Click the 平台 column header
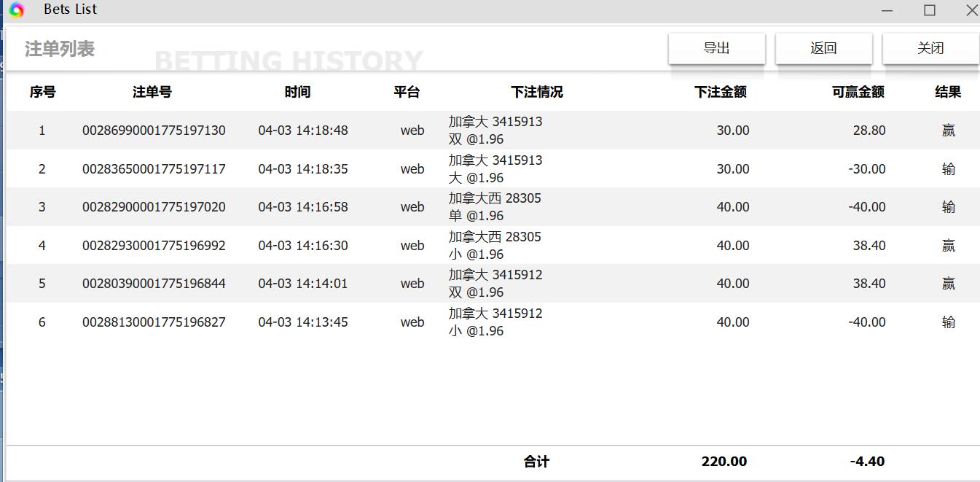980x482 pixels. tap(407, 92)
